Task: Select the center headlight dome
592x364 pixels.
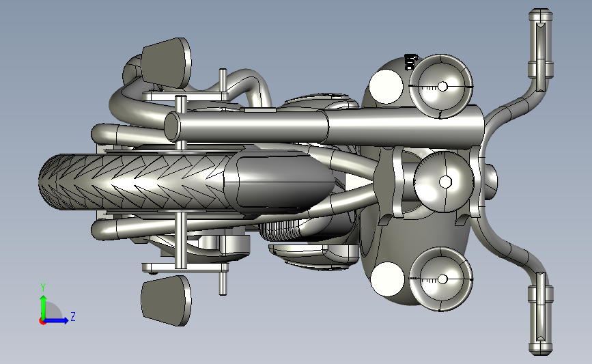Action: point(444,182)
